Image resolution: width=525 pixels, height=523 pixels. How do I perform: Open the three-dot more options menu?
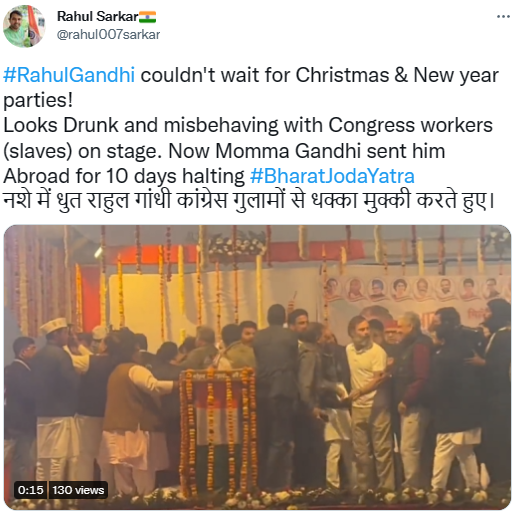pyautogui.click(x=503, y=16)
